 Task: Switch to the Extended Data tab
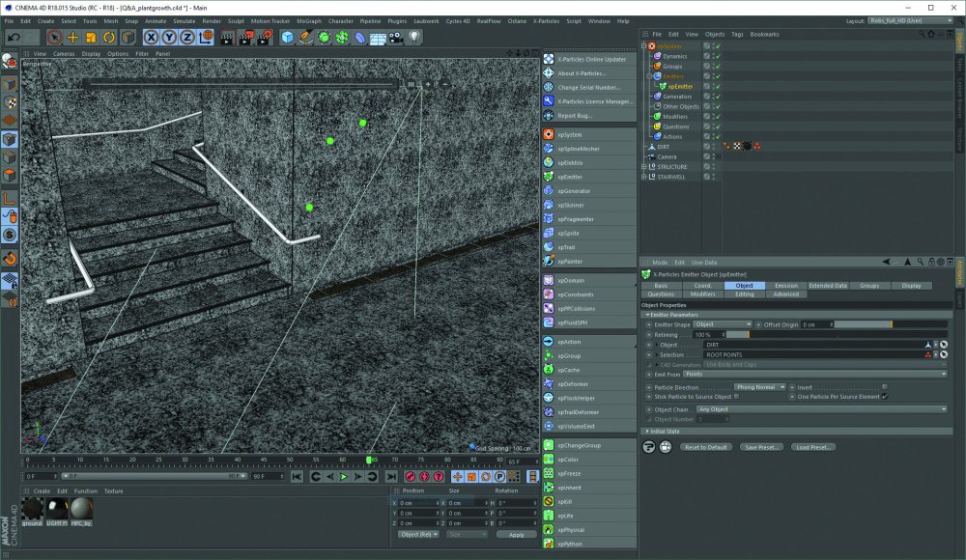pos(828,286)
